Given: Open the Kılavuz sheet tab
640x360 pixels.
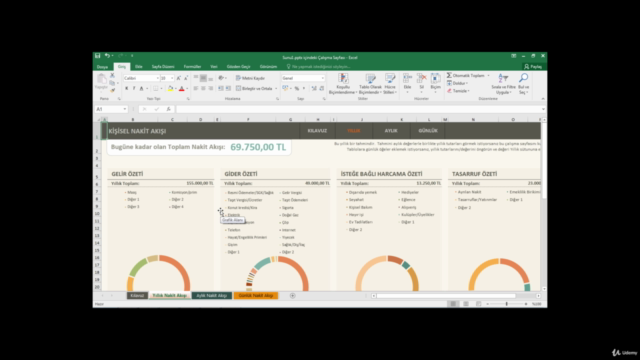Looking at the screenshot, I should [137, 296].
